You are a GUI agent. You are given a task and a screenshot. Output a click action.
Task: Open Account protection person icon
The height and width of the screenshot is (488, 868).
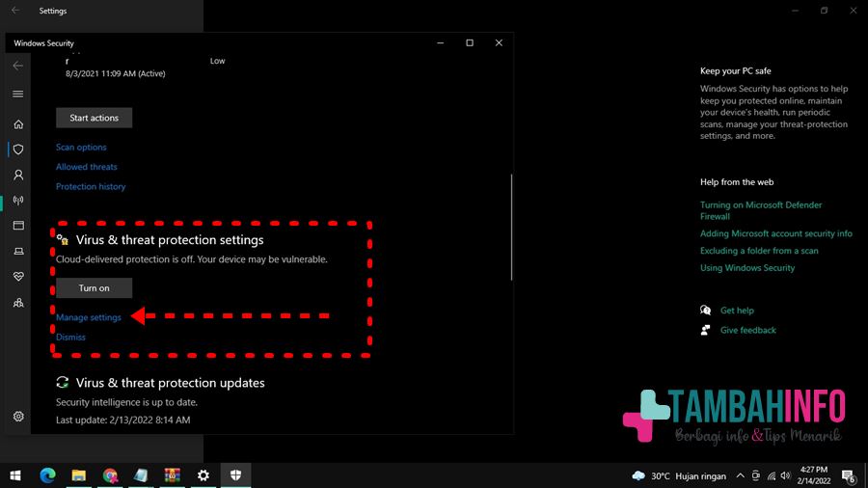[x=18, y=175]
